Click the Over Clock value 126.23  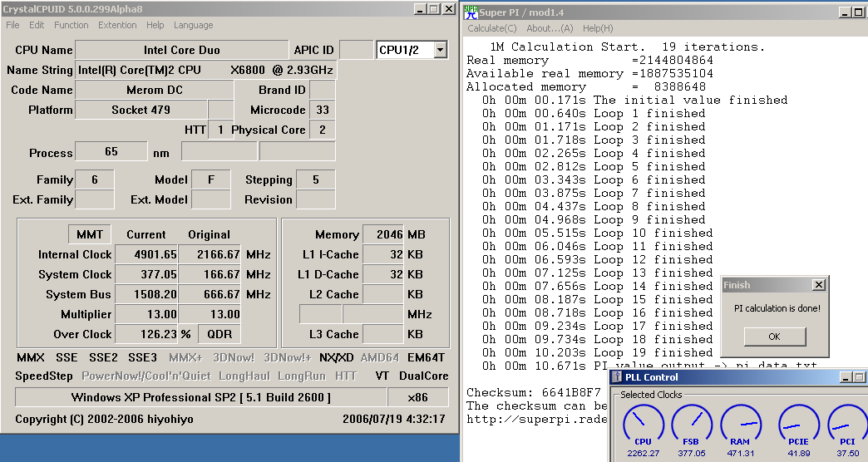[x=145, y=334]
